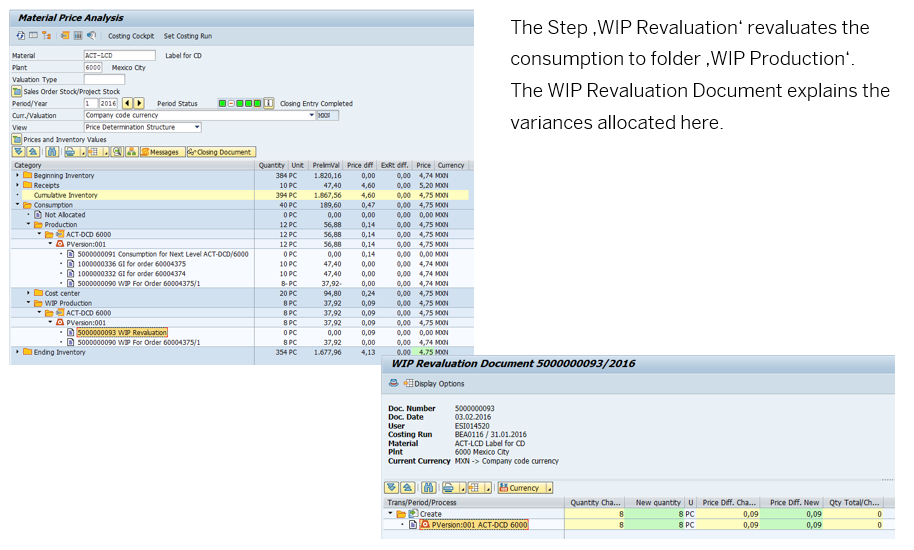Click the Currency button
Viewport: 914px width, 550px height.
tap(521, 488)
